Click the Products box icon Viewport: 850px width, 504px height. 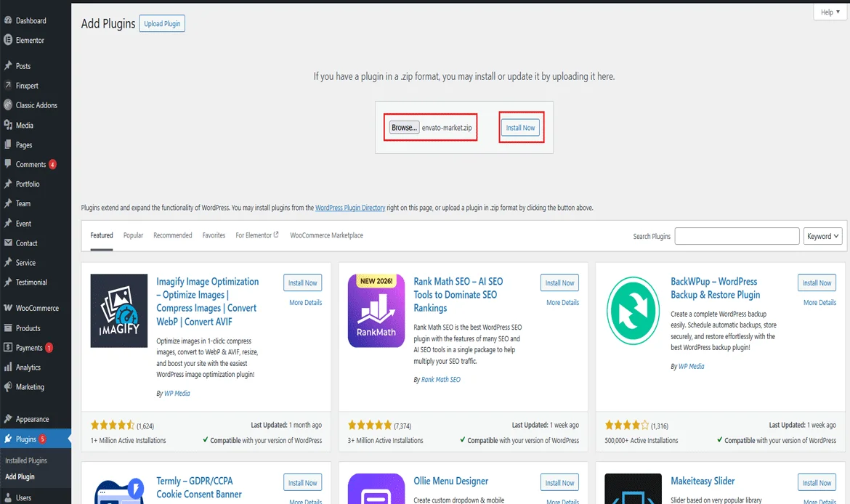pyautogui.click(x=8, y=328)
